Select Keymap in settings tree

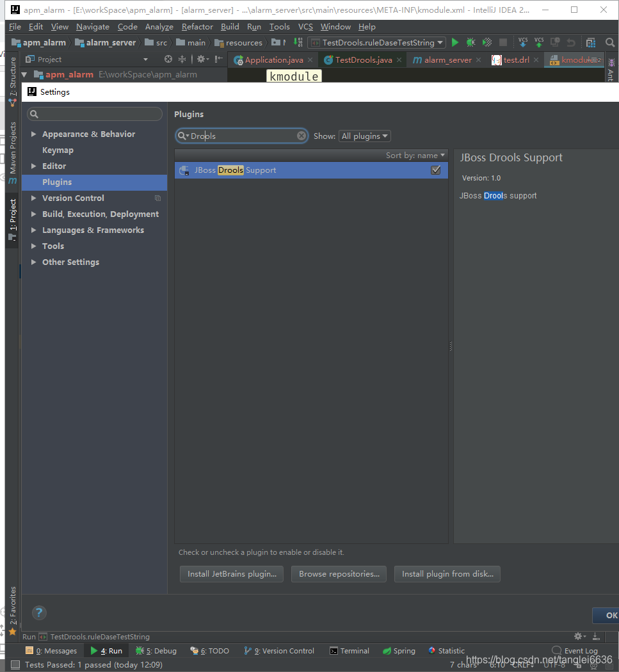tap(58, 150)
